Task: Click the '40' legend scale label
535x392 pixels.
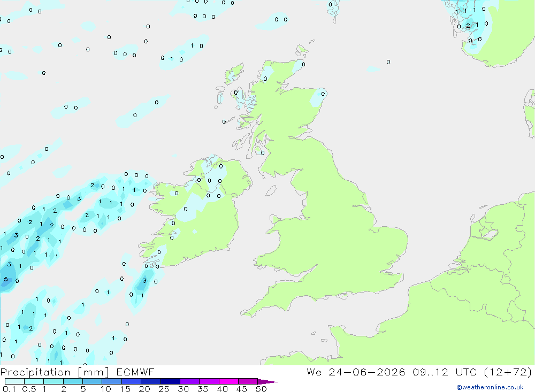Action: coord(222,389)
